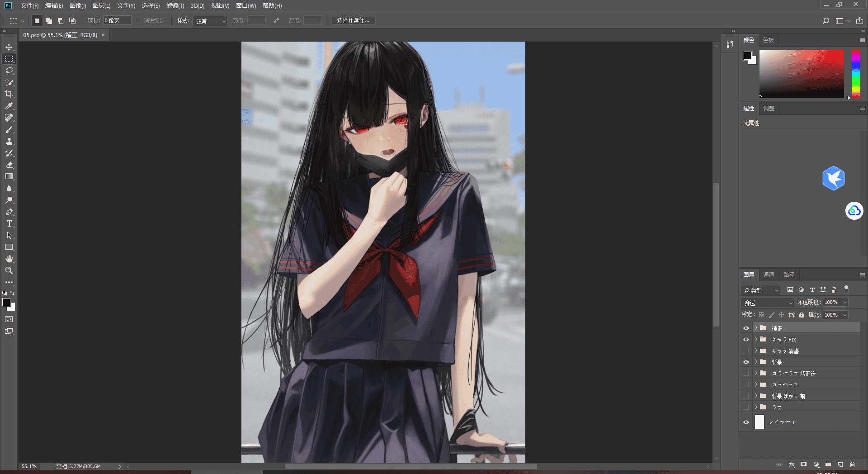Delete layer with the trash icon
868x474 pixels.
(x=852, y=465)
